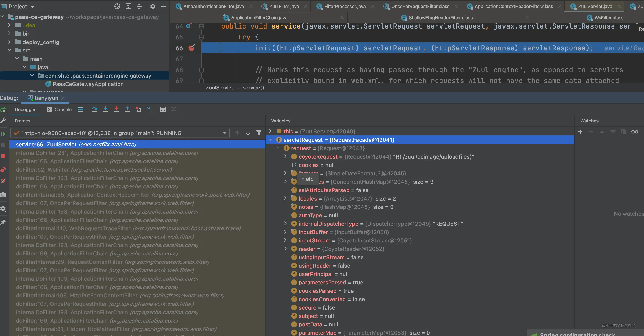This screenshot has height=336, width=644.
Task: Open Project panel gear options
Action: tap(153, 7)
